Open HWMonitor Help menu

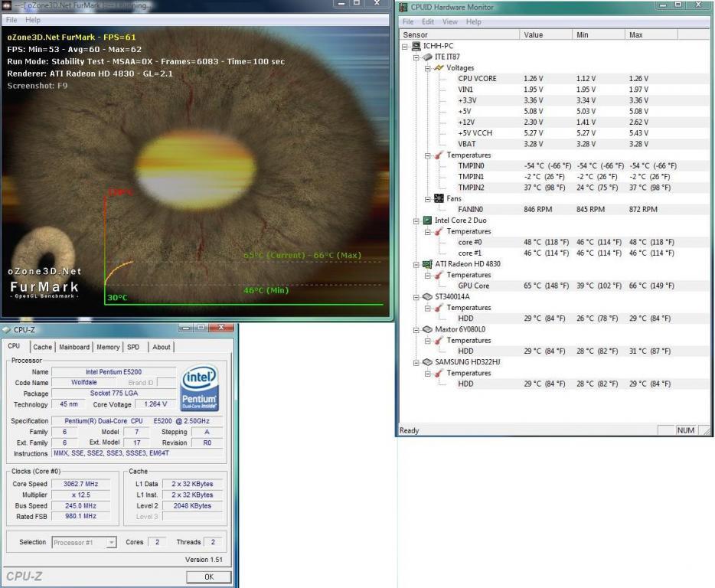[473, 22]
